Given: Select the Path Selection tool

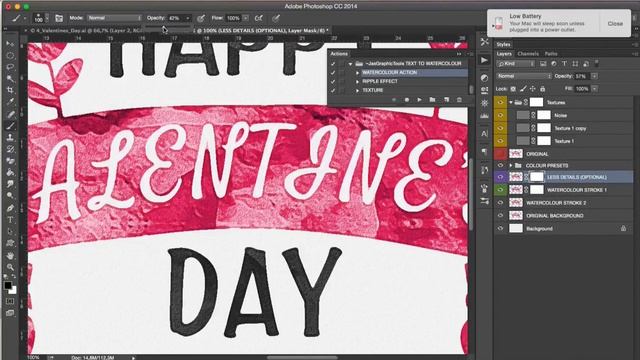Looking at the screenshot, I should coord(10,231).
